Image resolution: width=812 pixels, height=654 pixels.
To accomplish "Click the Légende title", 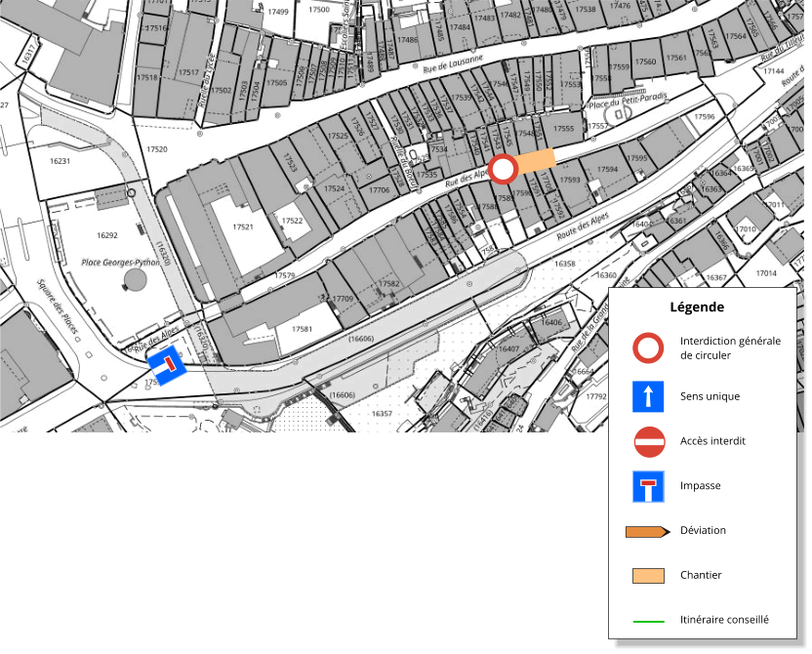I will click(697, 307).
